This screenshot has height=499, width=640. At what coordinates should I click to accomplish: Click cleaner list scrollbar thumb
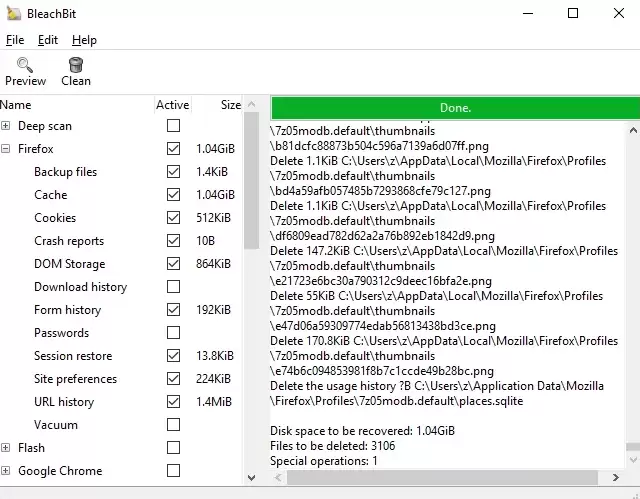[x=251, y=181]
